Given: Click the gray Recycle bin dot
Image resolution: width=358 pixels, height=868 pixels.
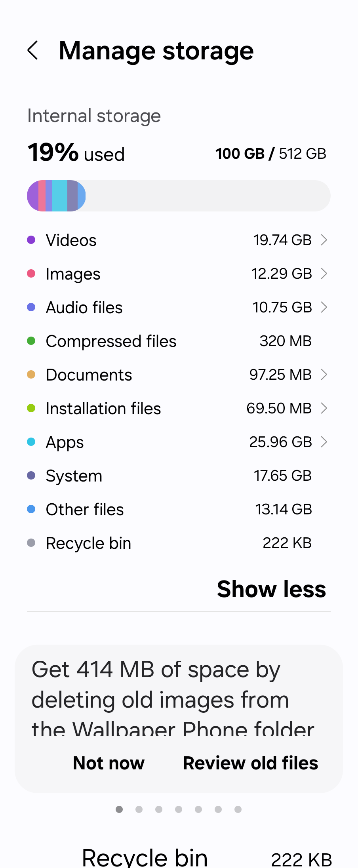Looking at the screenshot, I should (x=31, y=542).
